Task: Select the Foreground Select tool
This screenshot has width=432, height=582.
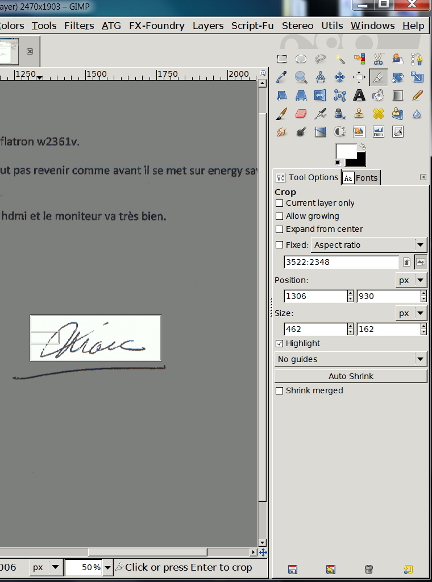Action: (397, 59)
